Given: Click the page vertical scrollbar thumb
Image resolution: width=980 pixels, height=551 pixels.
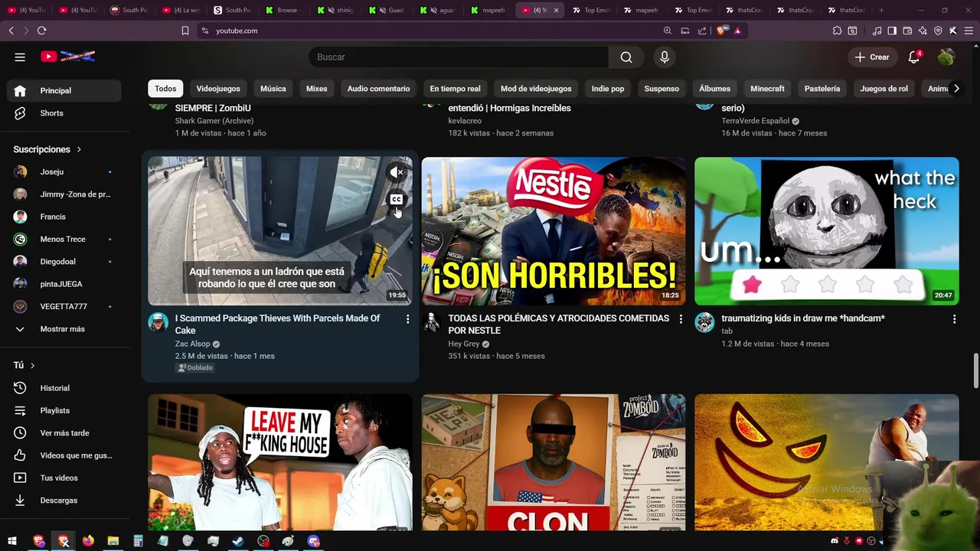Looking at the screenshot, I should tap(975, 371).
